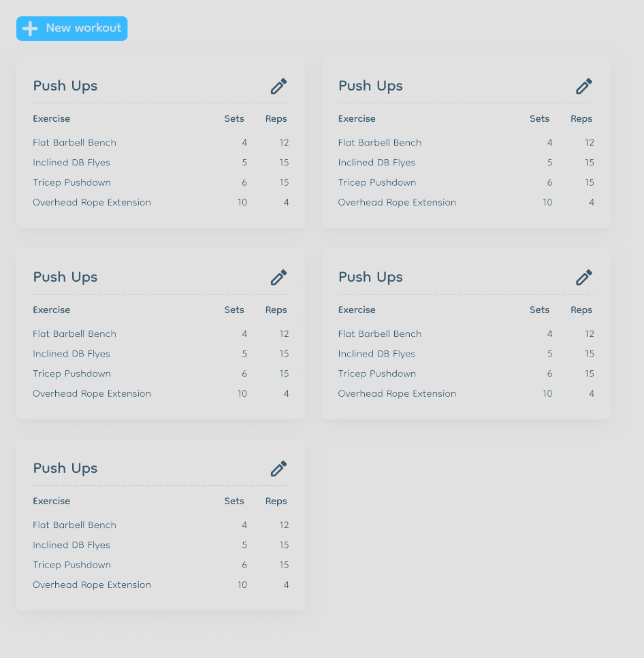Screen dimensions: 644x658
Task: Click the New workout button
Action: coord(71,29)
